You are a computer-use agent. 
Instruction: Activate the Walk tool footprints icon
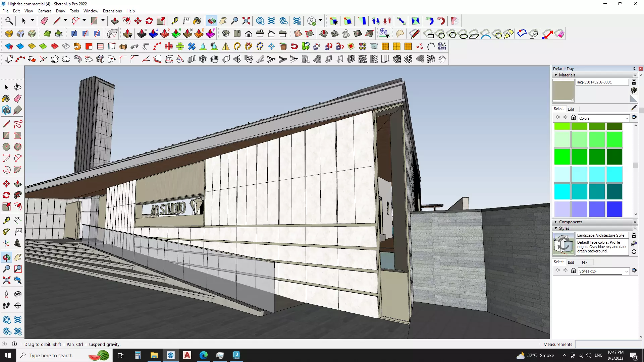pyautogui.click(x=6, y=306)
